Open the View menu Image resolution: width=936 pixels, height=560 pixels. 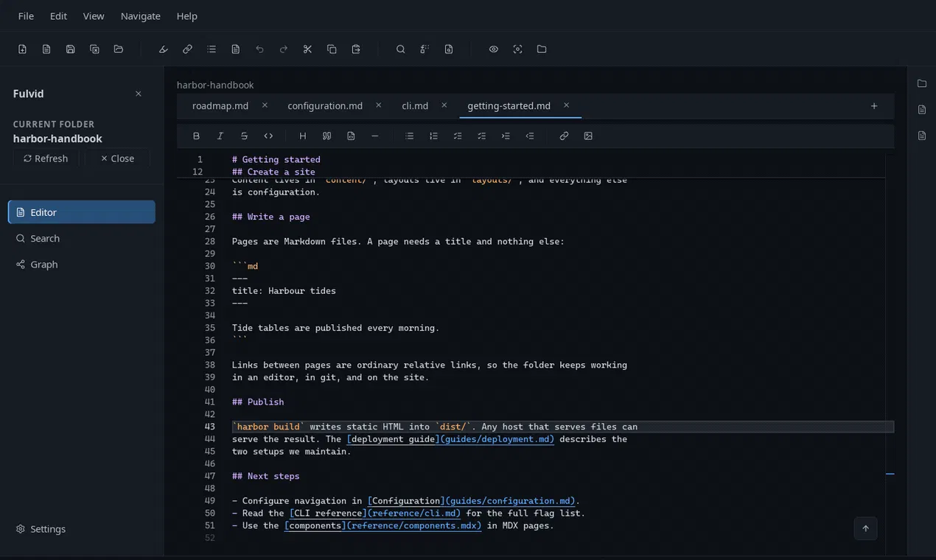[x=94, y=16]
